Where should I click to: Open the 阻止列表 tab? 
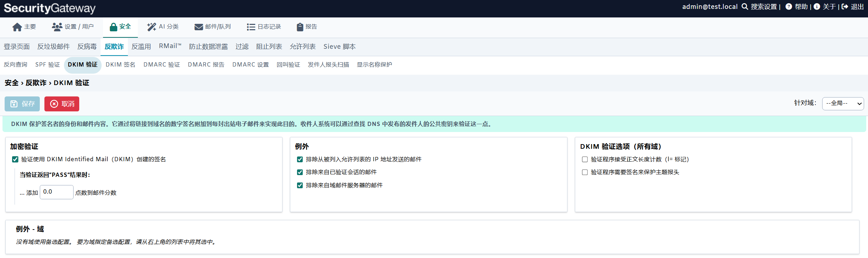pyautogui.click(x=269, y=47)
